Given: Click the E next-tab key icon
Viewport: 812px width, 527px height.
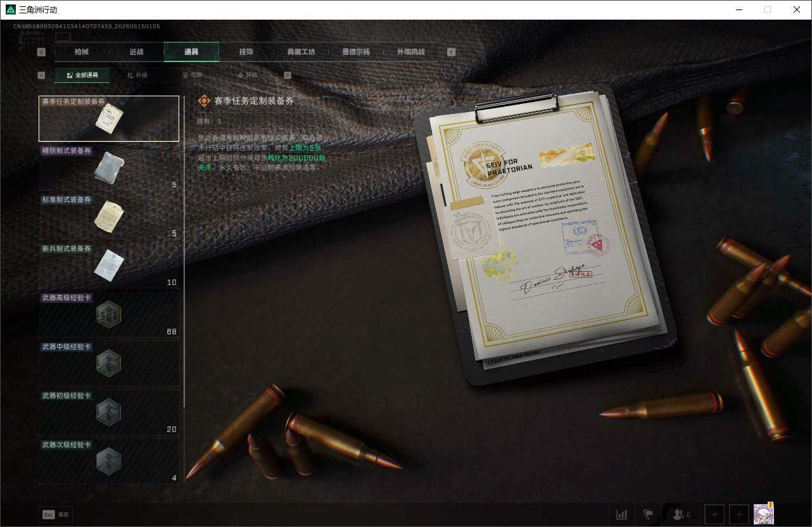Looking at the screenshot, I should 452,52.
